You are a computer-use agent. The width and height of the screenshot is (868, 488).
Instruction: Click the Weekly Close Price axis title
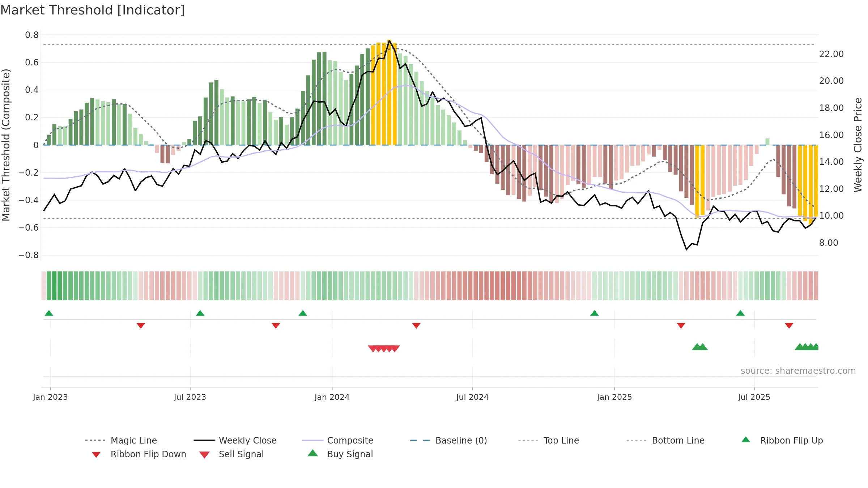pos(858,145)
